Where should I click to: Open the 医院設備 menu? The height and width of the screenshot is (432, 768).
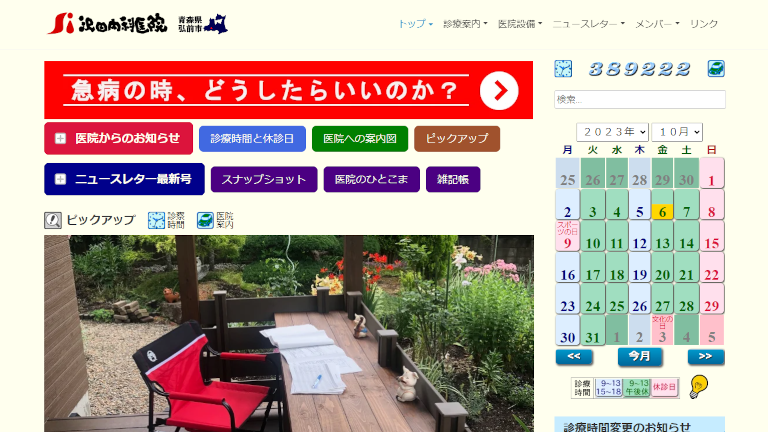click(x=520, y=24)
